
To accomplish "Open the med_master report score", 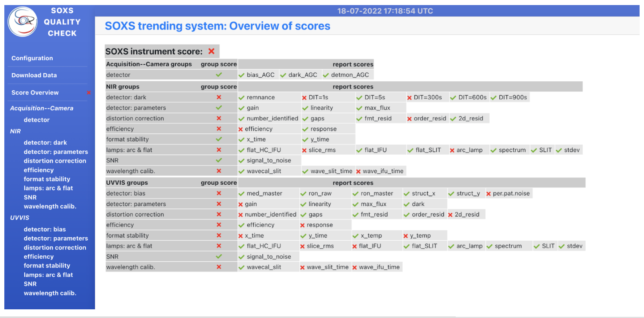I will point(264,193).
